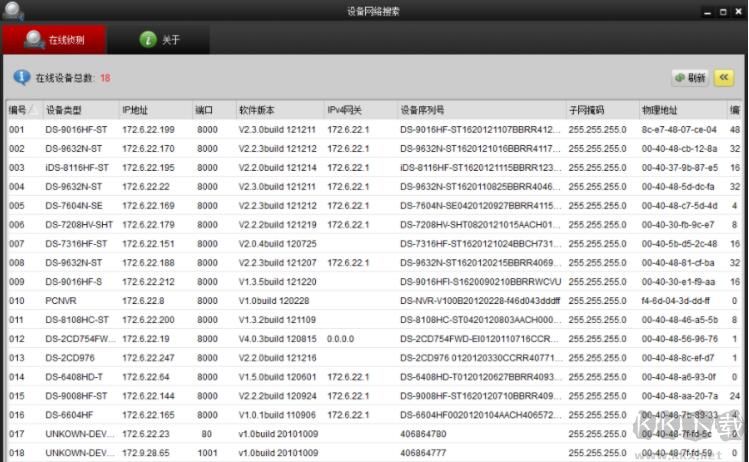
Task: Maximize the 设备网络搜索 window
Action: [x=723, y=11]
